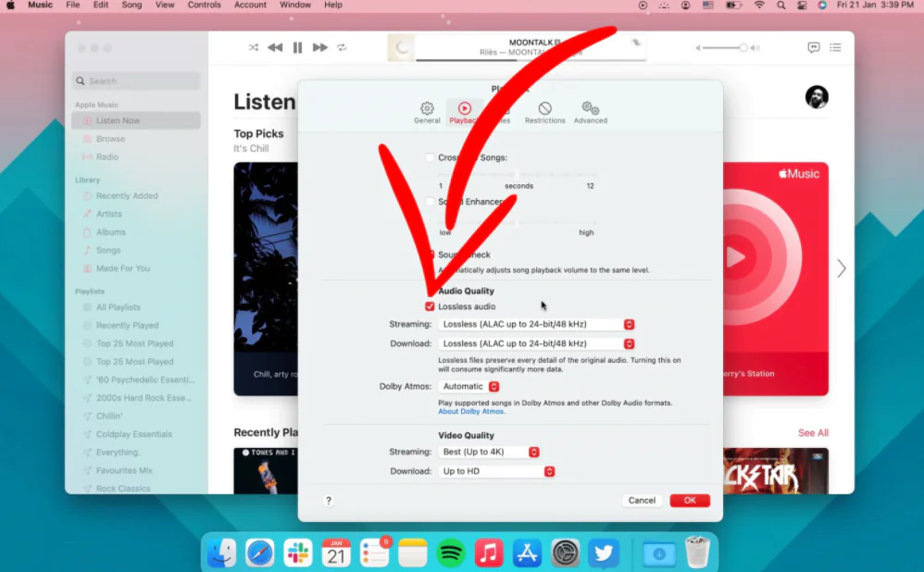Adjust the Sound Enhancer low-high slider
924x572 pixels.
click(518, 223)
